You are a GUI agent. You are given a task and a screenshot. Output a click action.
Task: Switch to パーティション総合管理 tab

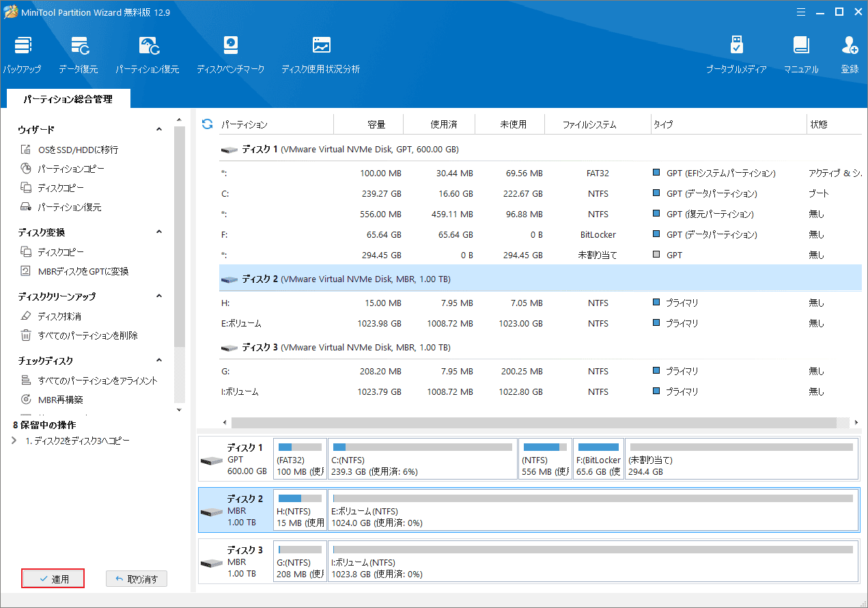[x=68, y=99]
